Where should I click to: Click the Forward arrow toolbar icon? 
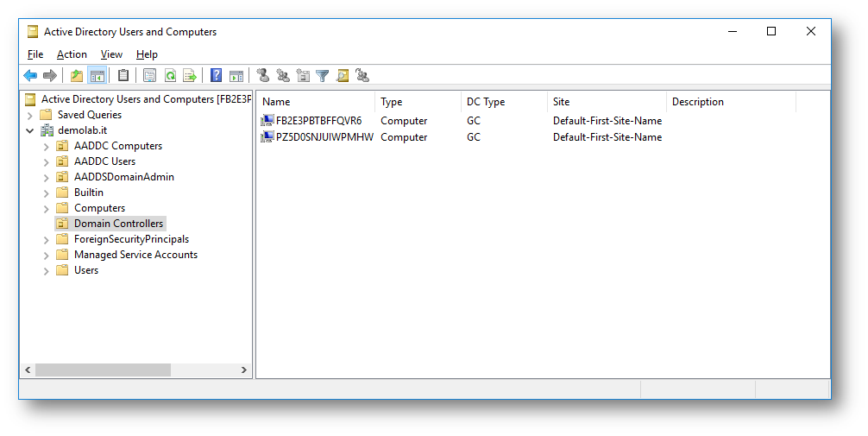tap(50, 75)
